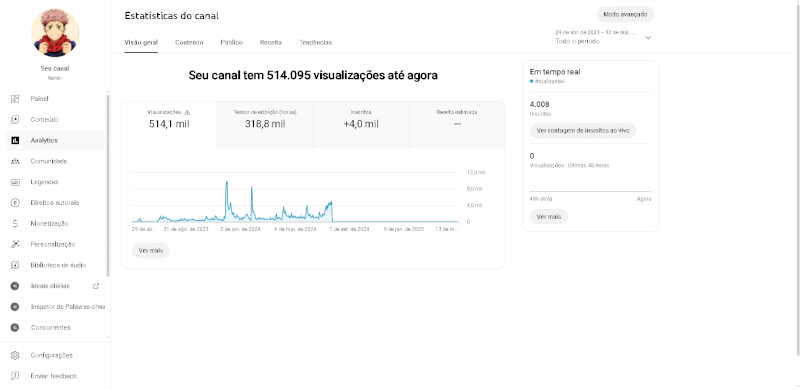Click the 7 de set. de 2024 axis label
This screenshot has width=800, height=390.
pyautogui.click(x=349, y=230)
